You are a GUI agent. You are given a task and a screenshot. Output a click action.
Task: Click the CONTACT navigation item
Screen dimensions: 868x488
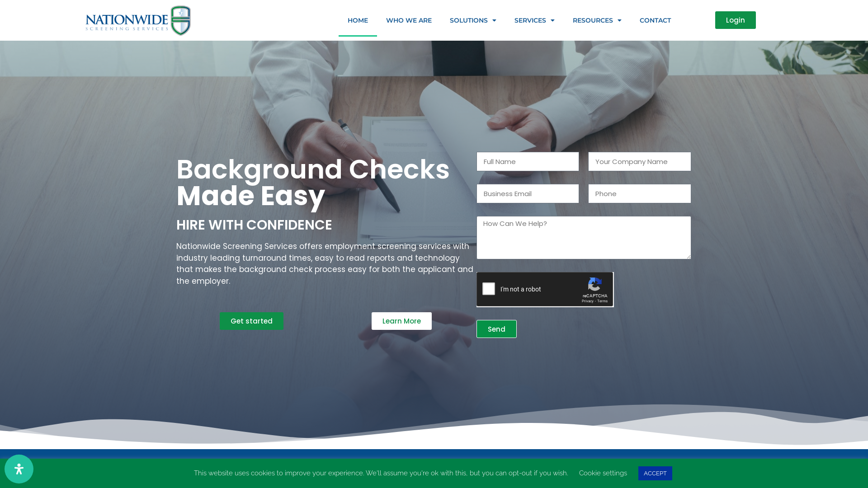tap(655, 20)
